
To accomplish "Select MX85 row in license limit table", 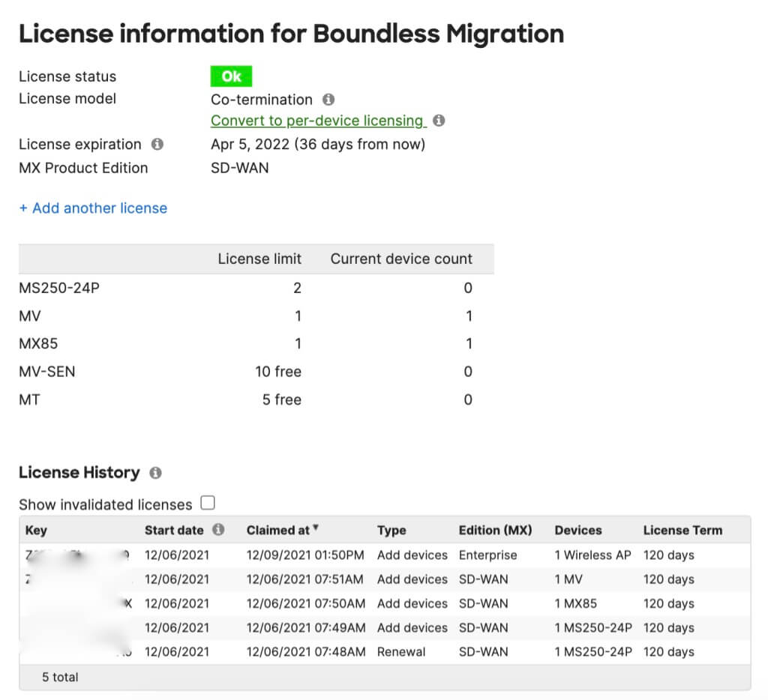I will (256, 344).
